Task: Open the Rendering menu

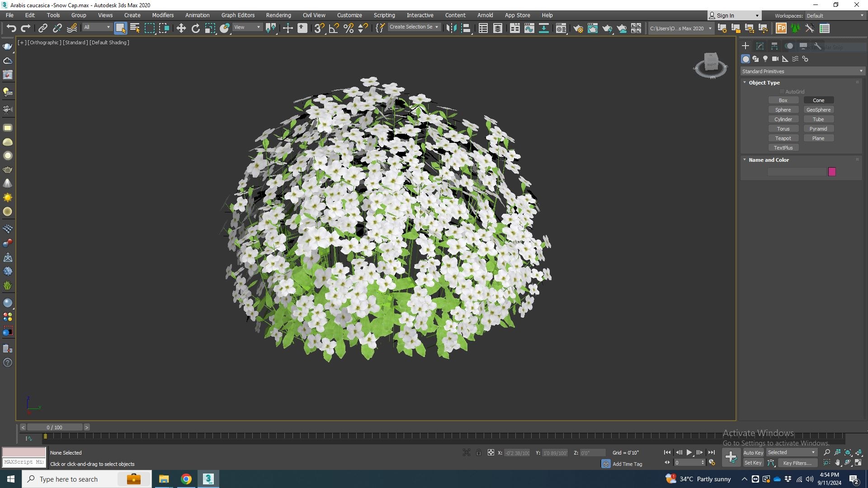Action: coord(278,15)
